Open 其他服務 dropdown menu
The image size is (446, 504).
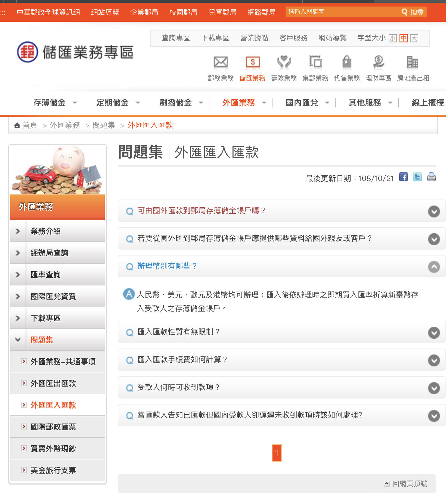point(370,103)
